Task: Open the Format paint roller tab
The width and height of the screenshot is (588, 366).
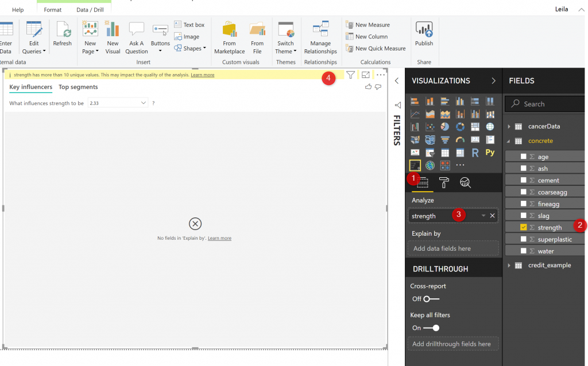Action: pos(444,182)
